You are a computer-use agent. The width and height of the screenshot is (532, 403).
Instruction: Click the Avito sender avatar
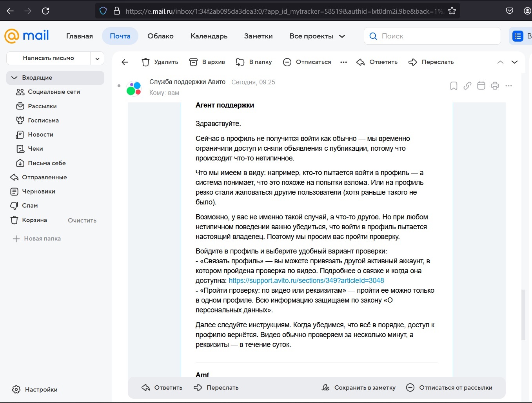coord(134,88)
